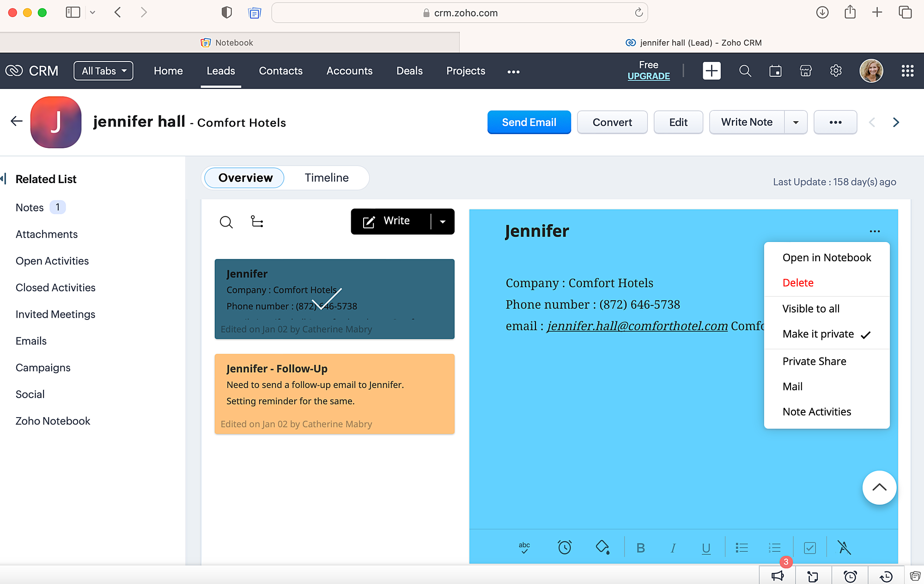
Task: Search notes with the magnifier icon
Action: click(x=226, y=222)
